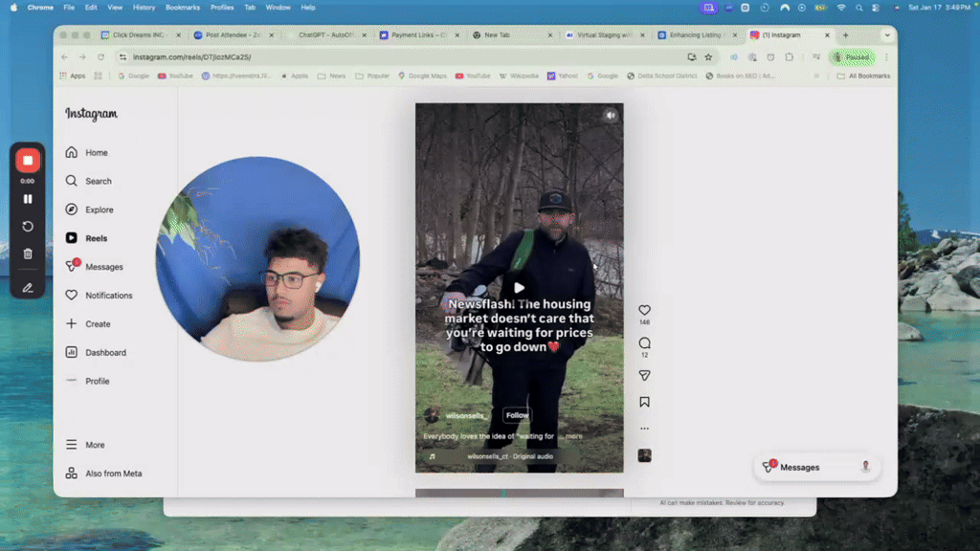Image resolution: width=980 pixels, height=551 pixels.
Task: Open All Bookmarks folder
Action: 863,77
